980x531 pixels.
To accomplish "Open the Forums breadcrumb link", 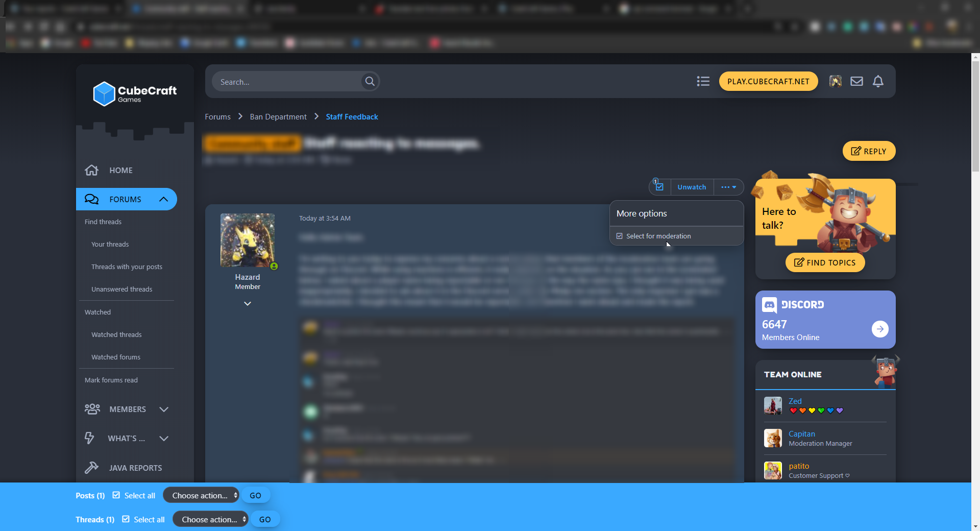I will (x=217, y=116).
